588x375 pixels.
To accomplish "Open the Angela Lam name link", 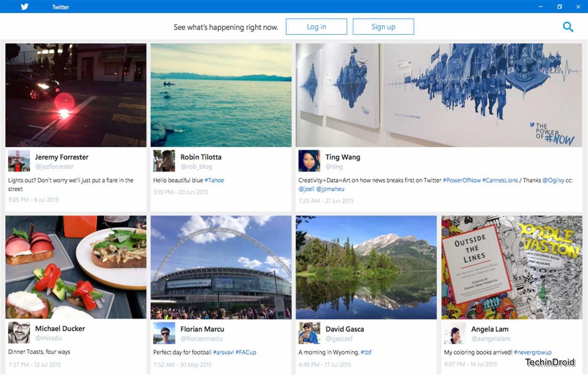I will (490, 329).
